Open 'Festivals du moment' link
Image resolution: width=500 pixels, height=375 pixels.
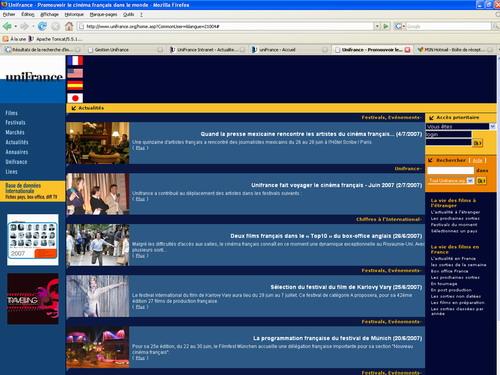tap(454, 225)
